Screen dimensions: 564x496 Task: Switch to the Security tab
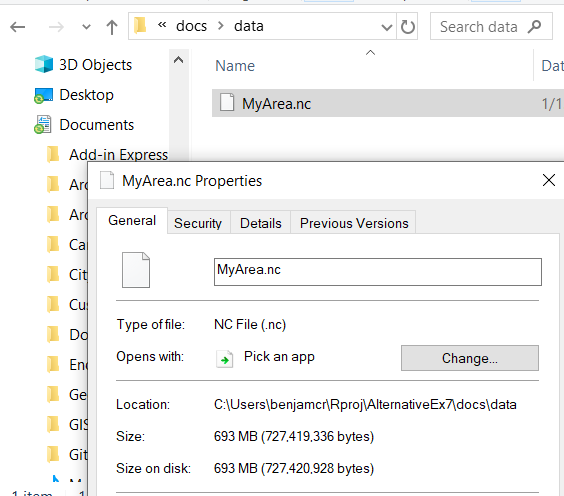point(198,223)
